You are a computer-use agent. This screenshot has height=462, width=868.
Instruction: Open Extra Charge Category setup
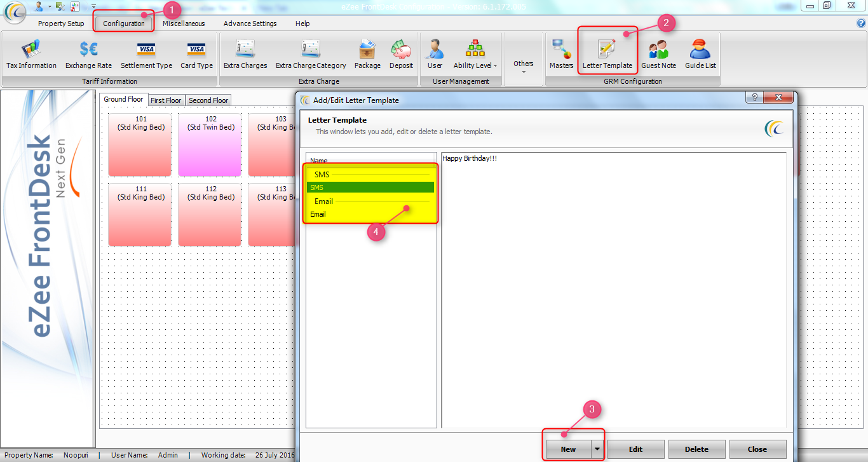(311, 55)
